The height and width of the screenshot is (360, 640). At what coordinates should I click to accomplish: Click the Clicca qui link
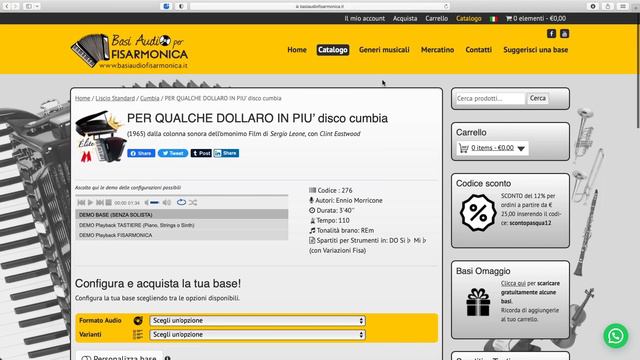pyautogui.click(x=513, y=283)
